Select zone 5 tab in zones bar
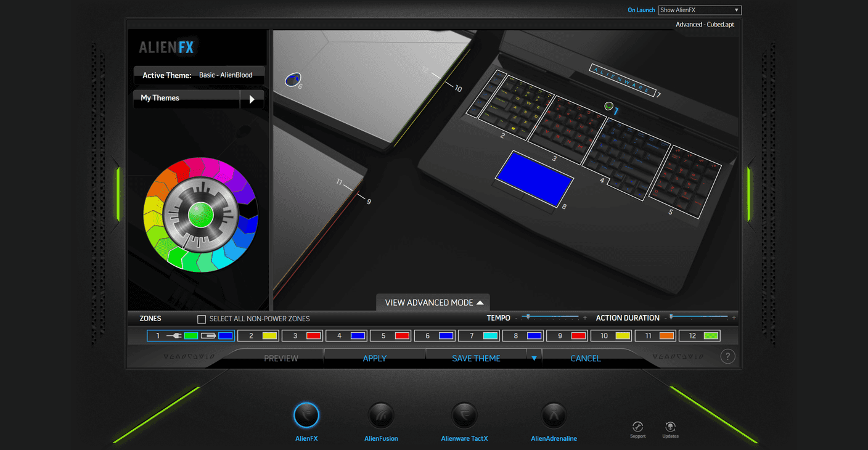The height and width of the screenshot is (450, 868). [x=391, y=336]
